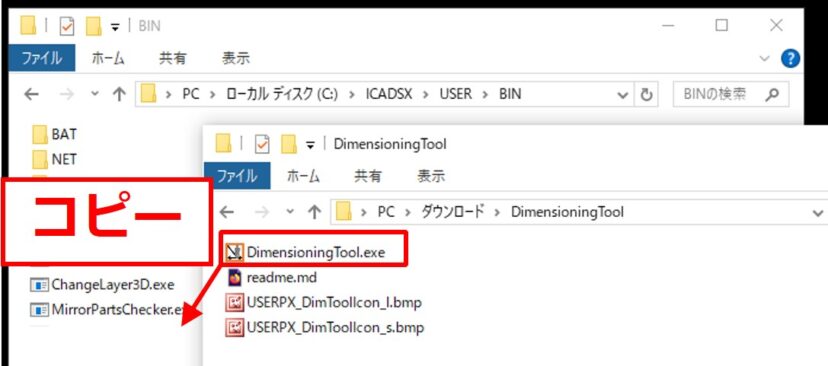Open help in BIN window
The image size is (828, 366).
click(x=791, y=59)
